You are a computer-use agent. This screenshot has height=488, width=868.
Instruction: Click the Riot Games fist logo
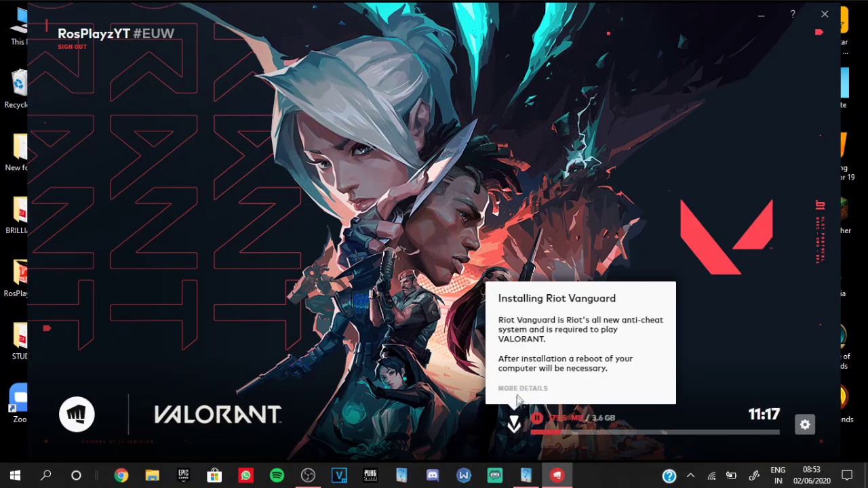[77, 414]
